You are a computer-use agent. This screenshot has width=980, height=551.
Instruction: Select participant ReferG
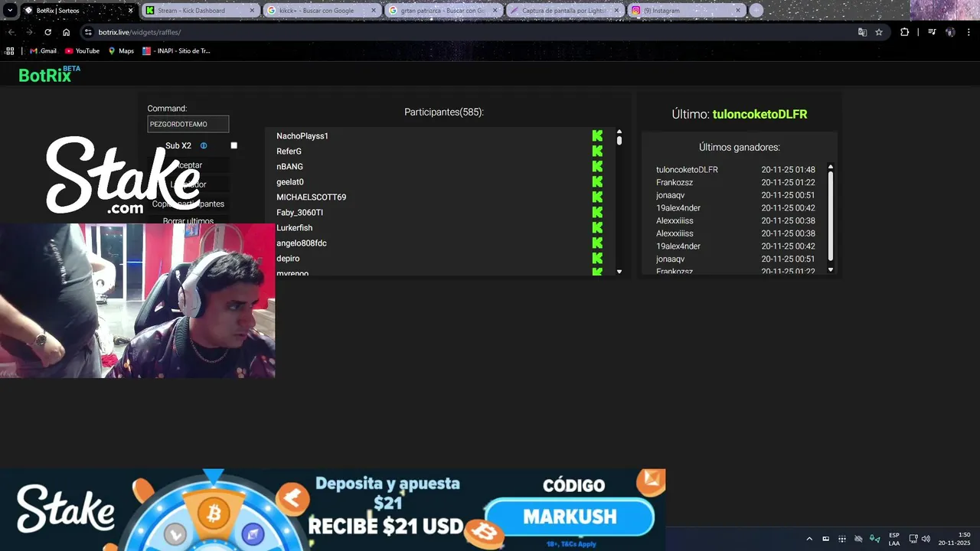coord(289,152)
